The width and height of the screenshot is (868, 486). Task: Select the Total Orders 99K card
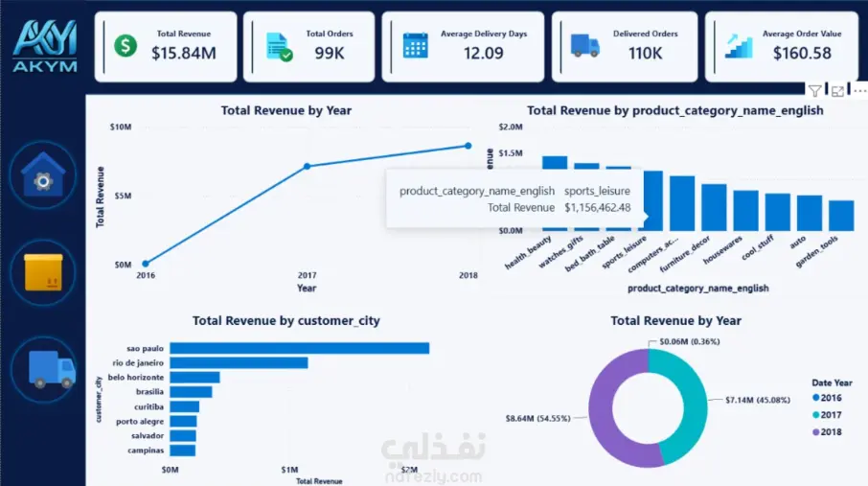pyautogui.click(x=308, y=47)
